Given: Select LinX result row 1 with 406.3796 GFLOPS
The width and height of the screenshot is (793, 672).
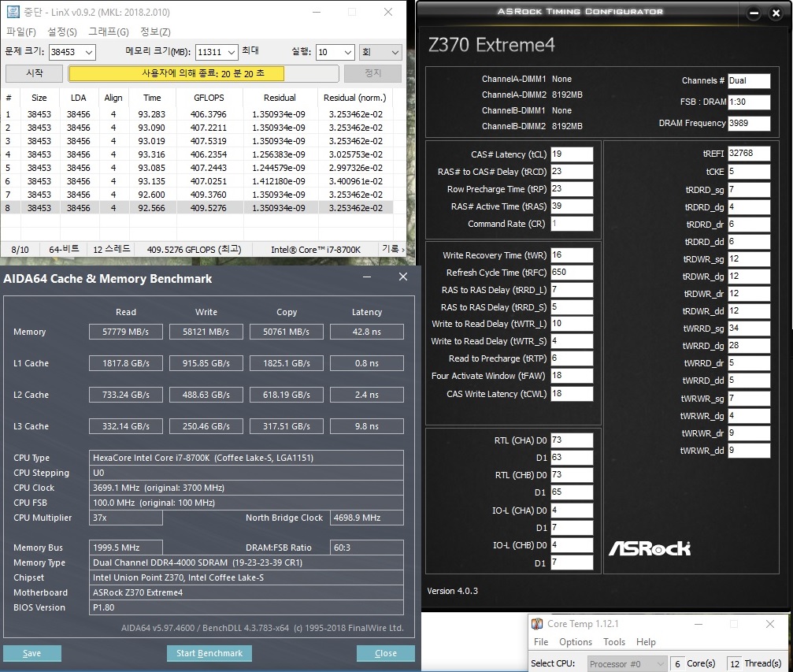Looking at the screenshot, I should coord(196,114).
